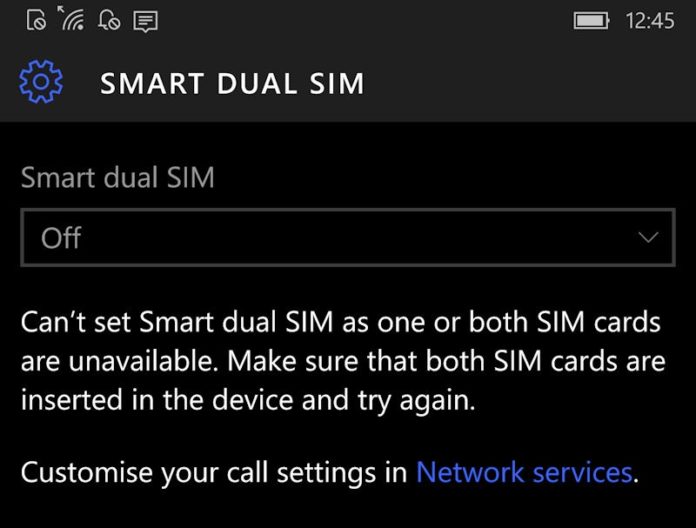Tap the circle-slash badge on the bell icon
This screenshot has width=696, height=528.
coord(114,24)
